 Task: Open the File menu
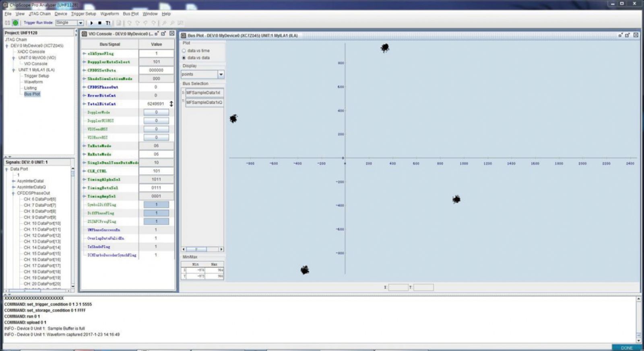(x=8, y=14)
